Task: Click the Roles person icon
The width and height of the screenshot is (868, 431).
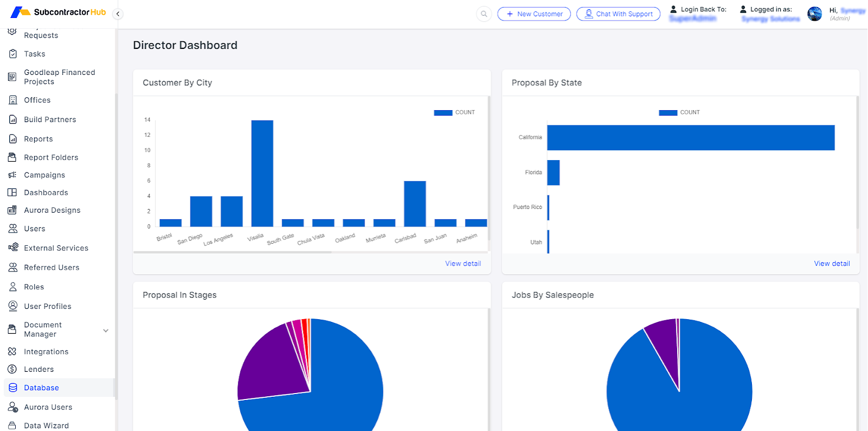Action: coord(12,287)
